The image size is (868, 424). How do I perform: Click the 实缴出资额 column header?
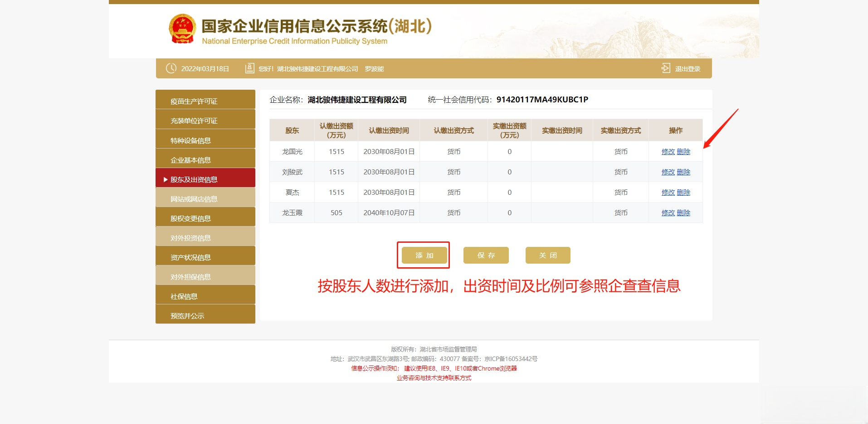click(509, 130)
